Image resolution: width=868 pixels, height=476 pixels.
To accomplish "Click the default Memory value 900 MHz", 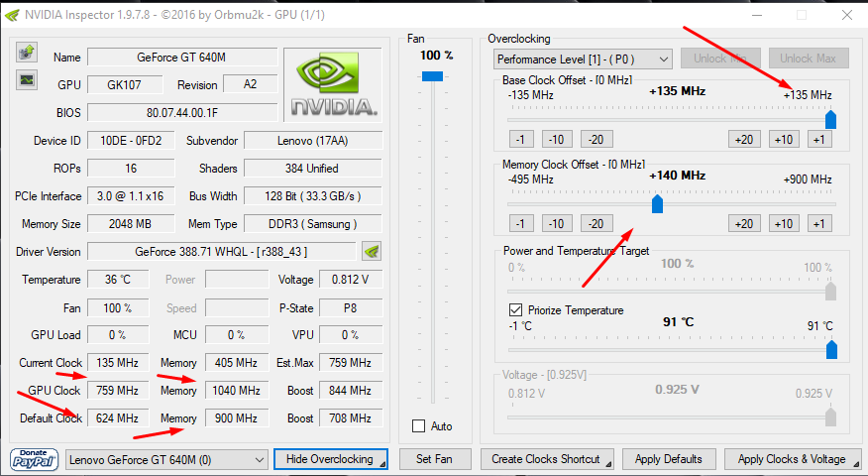I will (x=237, y=417).
